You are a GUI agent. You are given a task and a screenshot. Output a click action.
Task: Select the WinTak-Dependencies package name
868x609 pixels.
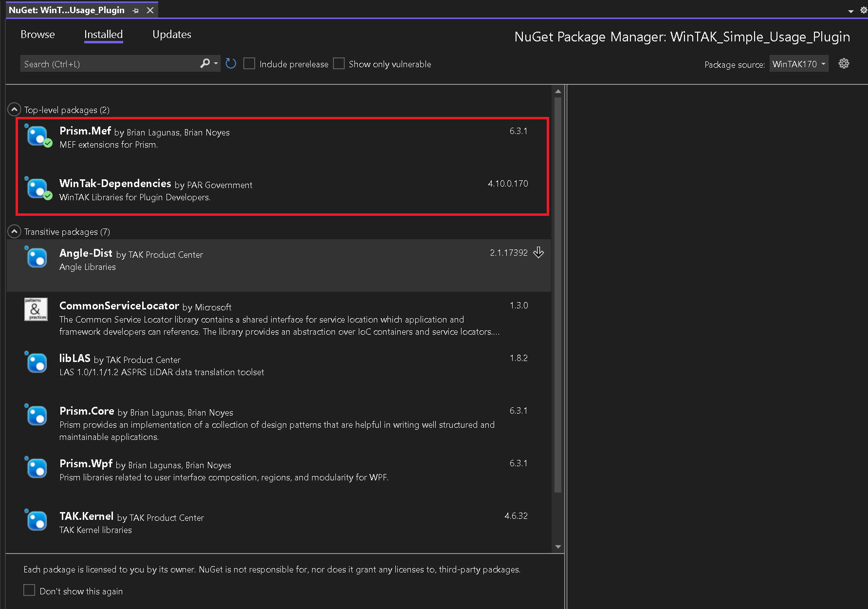tap(115, 183)
